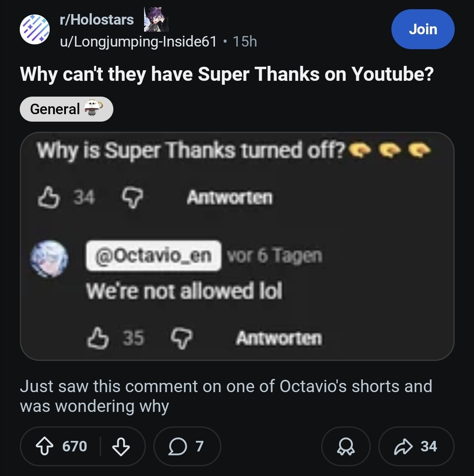Give an award to the post
474x476 pixels.
346,447
